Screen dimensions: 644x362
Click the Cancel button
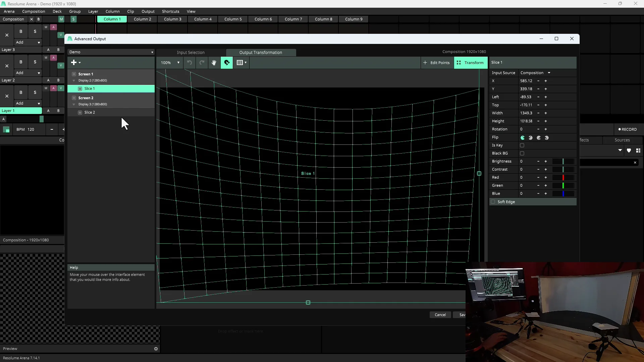click(x=440, y=314)
